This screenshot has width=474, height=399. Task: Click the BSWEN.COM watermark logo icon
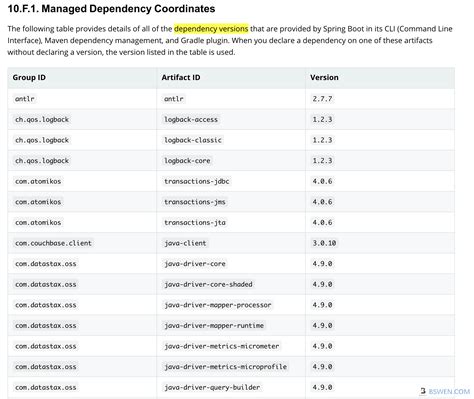[423, 391]
